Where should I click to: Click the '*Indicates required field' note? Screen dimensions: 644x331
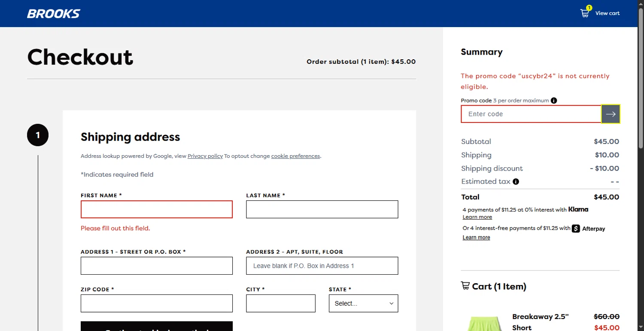pyautogui.click(x=117, y=175)
